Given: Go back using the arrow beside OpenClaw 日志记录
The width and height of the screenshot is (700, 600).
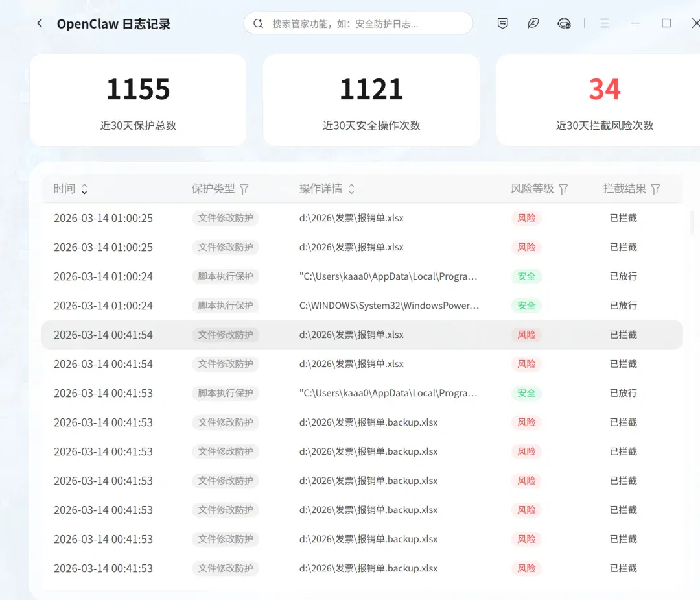Looking at the screenshot, I should [x=40, y=23].
